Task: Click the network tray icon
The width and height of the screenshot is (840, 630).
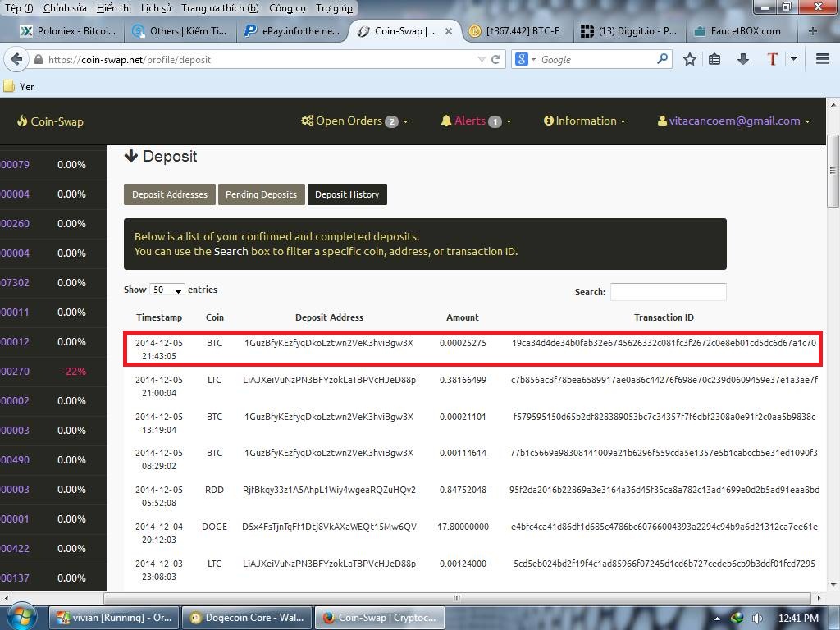Action: [737, 618]
